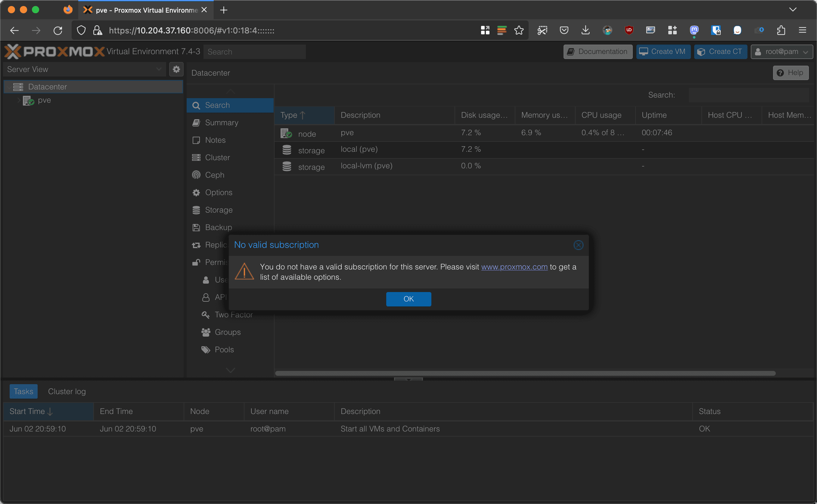Click the horizontal scrollbar of resource grid

(525, 373)
